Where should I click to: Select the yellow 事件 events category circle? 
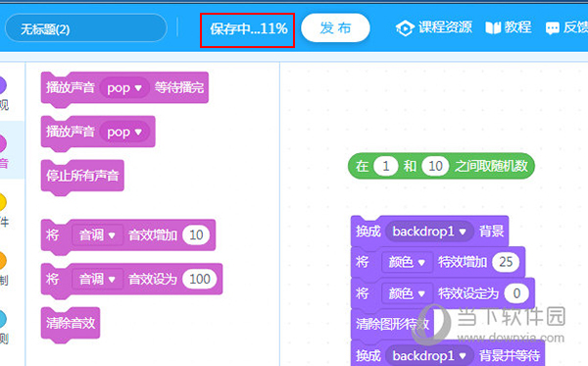pos(2,203)
